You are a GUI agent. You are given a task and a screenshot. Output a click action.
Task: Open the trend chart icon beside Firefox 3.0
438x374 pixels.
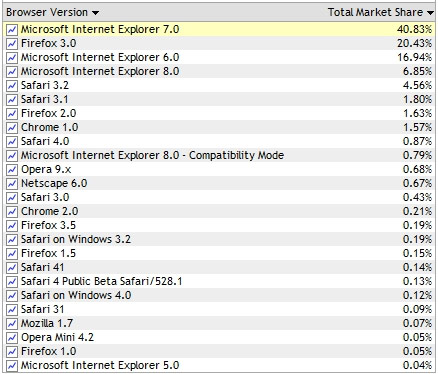pos(12,44)
